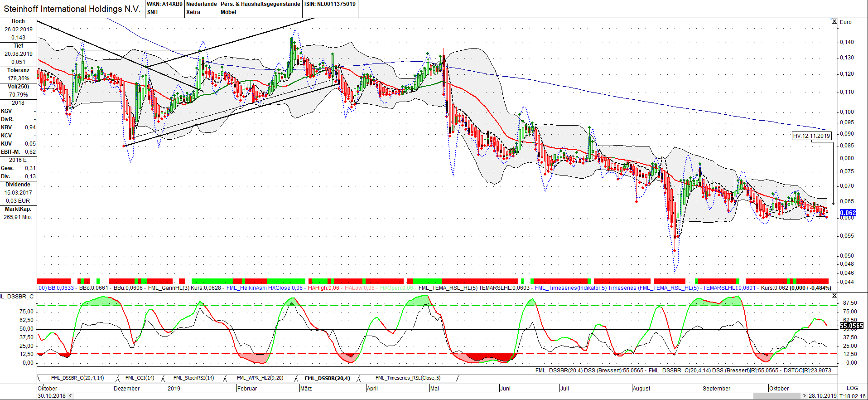Click the 30.10.2018 start date field
Screen dimensions: 868x400
point(52,396)
